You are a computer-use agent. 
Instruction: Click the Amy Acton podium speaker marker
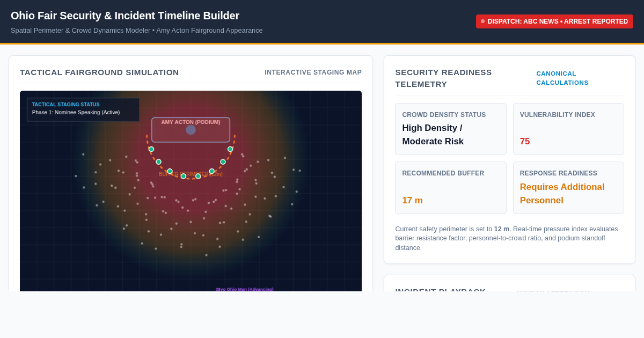point(191,130)
